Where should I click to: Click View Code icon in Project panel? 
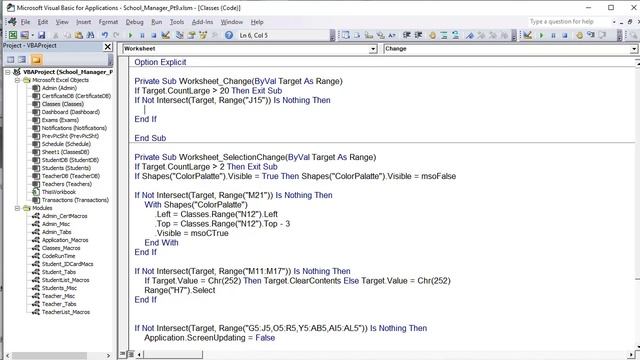(x=11, y=60)
